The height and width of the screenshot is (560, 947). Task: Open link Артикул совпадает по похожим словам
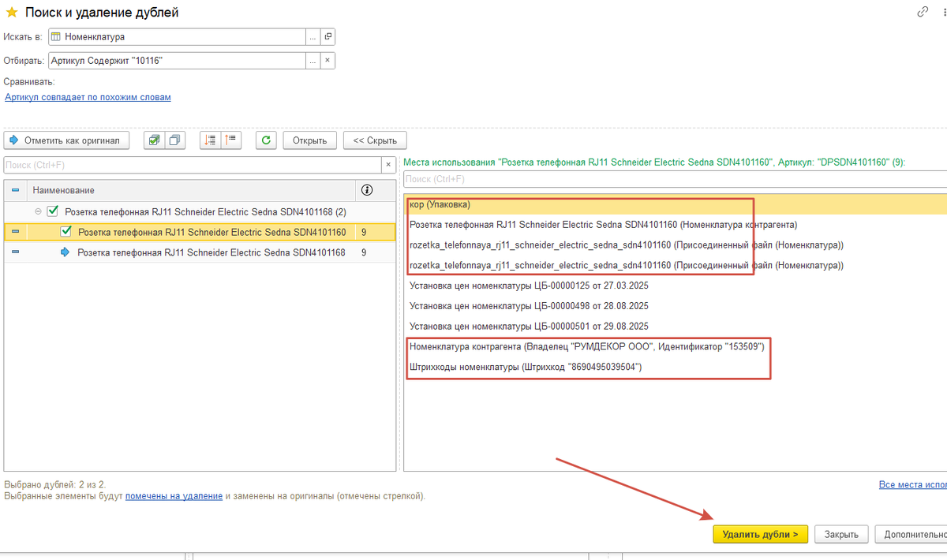pos(88,97)
